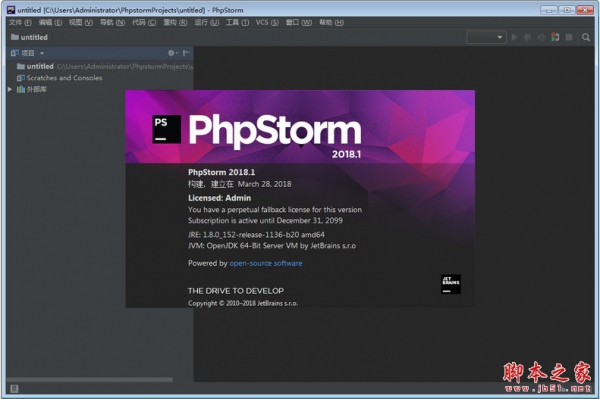
Task: Open the 文件 (F) menu
Action: [x=20, y=22]
